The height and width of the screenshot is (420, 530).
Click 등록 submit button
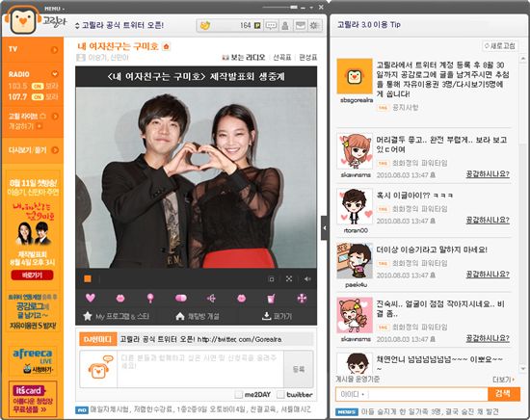pyautogui.click(x=299, y=369)
